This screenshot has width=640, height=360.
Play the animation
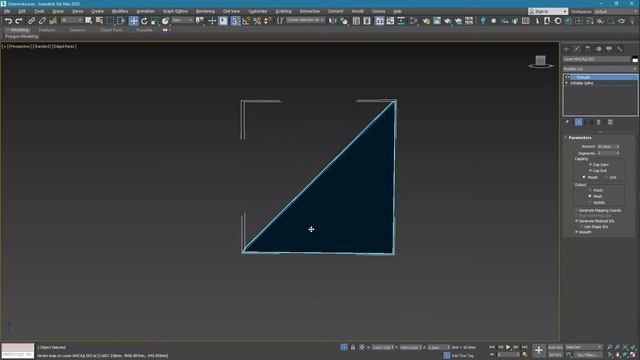click(508, 347)
